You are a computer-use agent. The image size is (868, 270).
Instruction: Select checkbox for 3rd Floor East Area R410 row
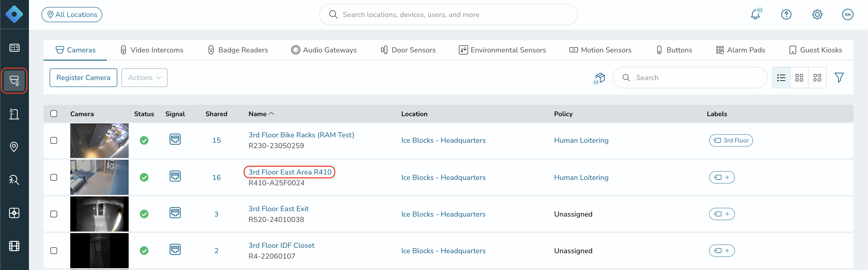[x=54, y=177]
